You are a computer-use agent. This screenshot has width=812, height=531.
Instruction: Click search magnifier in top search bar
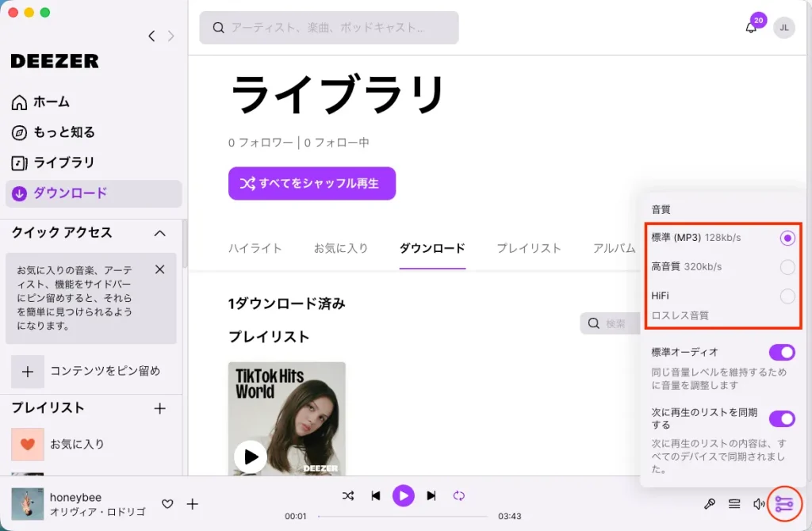tap(219, 28)
